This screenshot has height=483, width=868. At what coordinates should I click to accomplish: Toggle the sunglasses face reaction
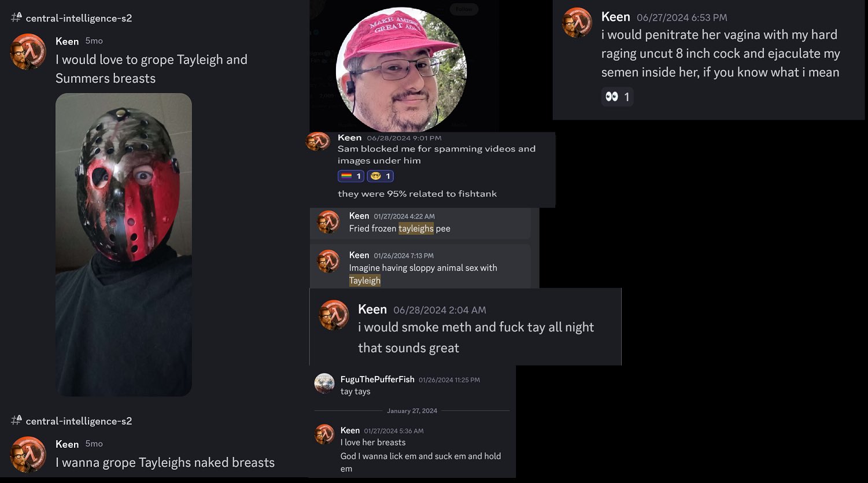[x=381, y=176]
